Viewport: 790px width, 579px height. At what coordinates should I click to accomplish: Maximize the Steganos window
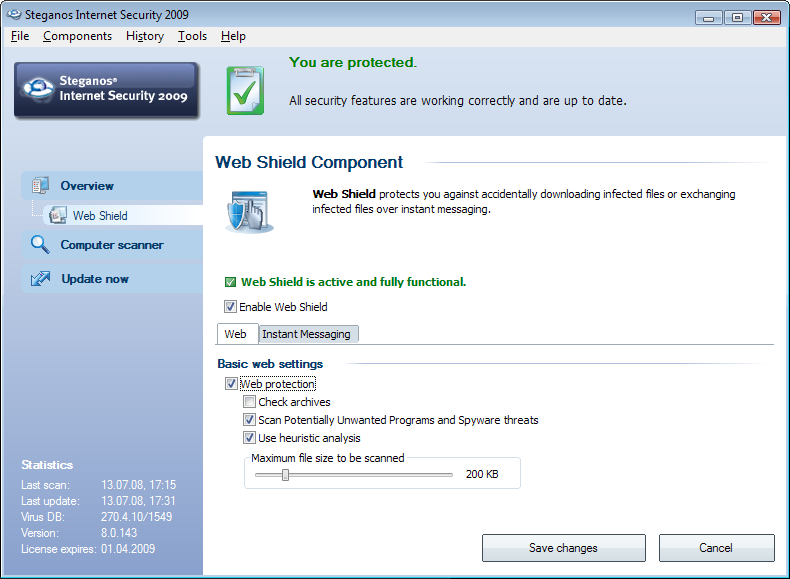click(737, 18)
